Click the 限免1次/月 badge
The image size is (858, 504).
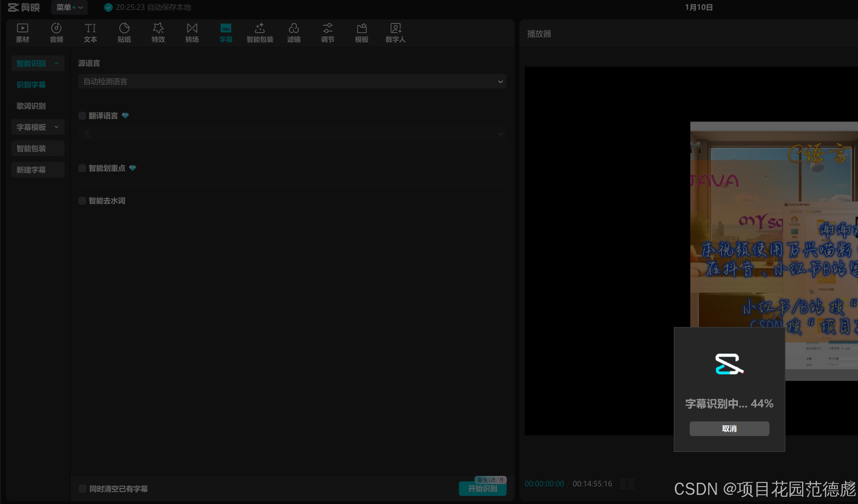tap(491, 480)
